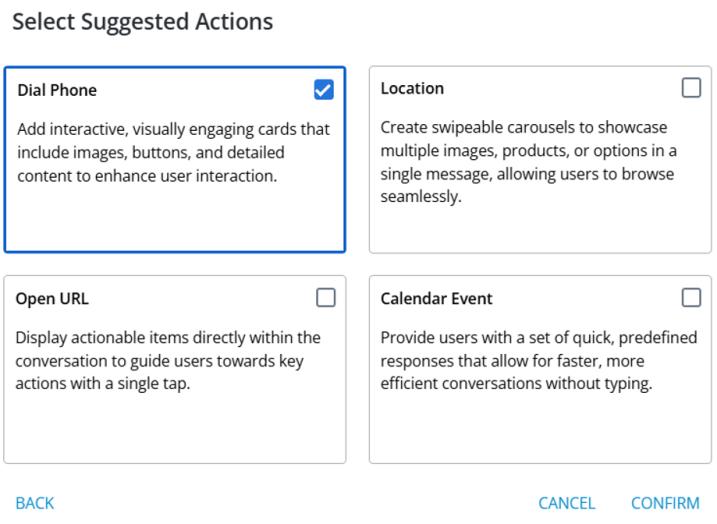The width and height of the screenshot is (717, 524).
Task: Click the Calendar Event card title
Action: 436,298
